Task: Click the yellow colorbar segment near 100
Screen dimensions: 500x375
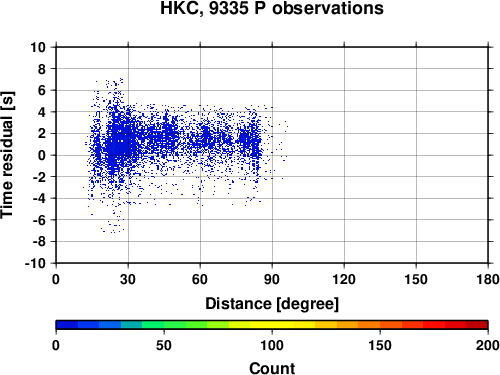Action: pos(272,325)
